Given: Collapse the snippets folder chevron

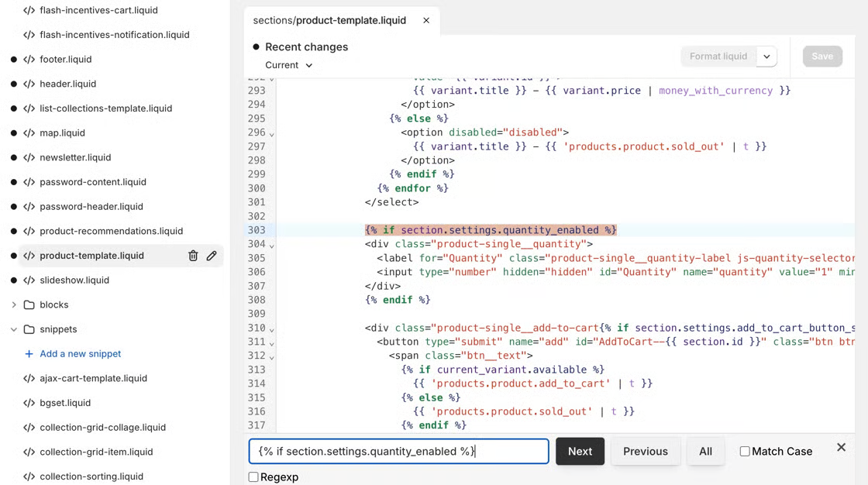Looking at the screenshot, I should 13,329.
